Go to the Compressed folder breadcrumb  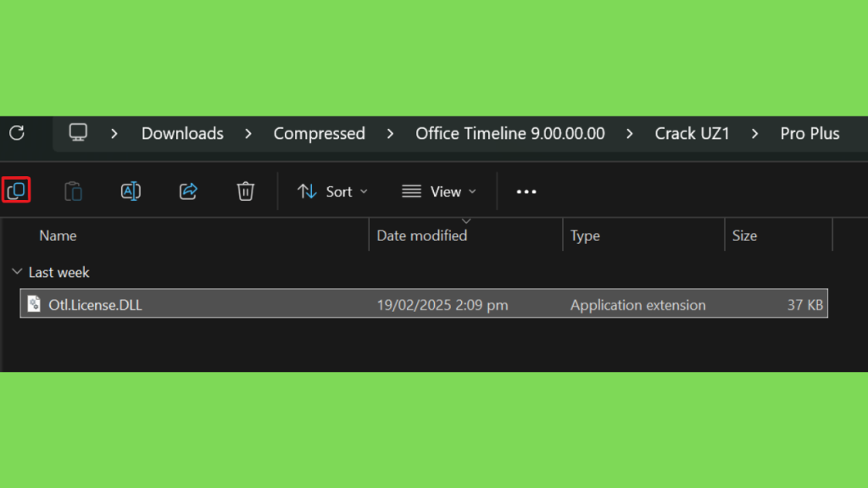click(x=320, y=133)
